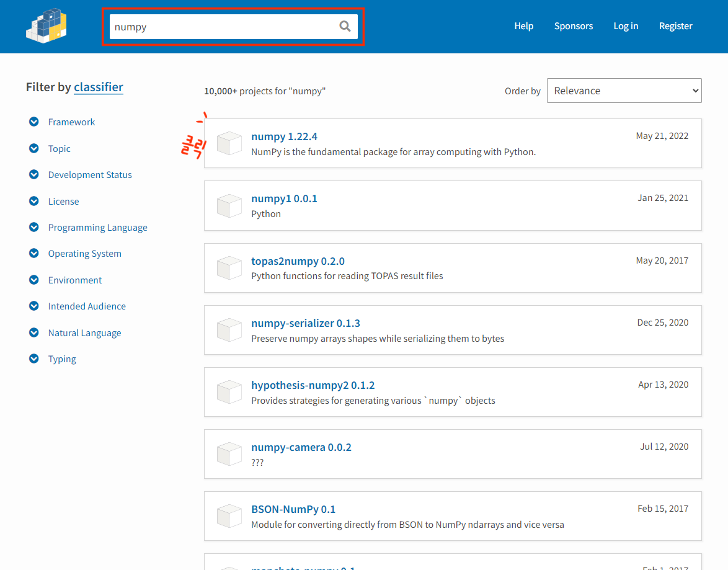Click the package cube icon beside numpy 1.22.4

[229, 143]
